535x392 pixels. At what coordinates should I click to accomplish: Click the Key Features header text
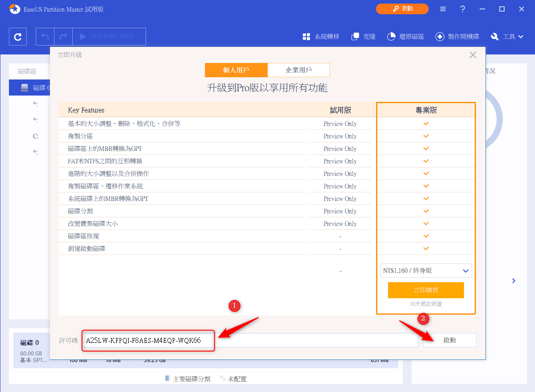(x=86, y=110)
